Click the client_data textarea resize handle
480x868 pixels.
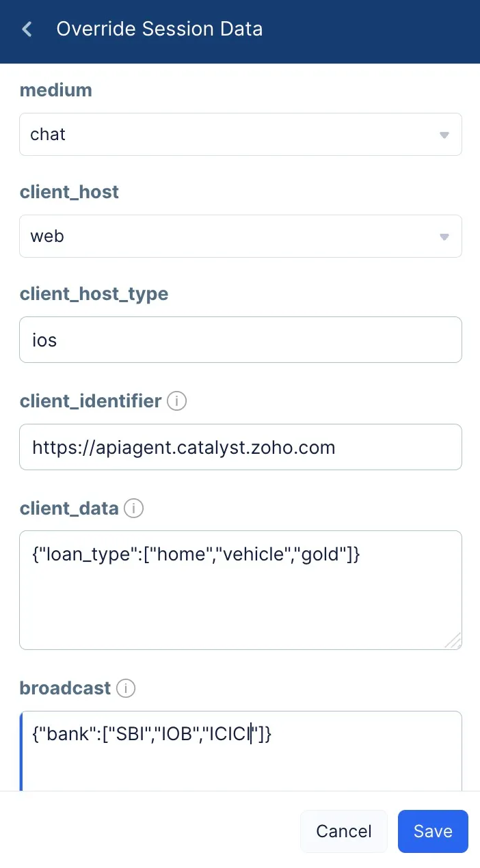click(x=453, y=640)
